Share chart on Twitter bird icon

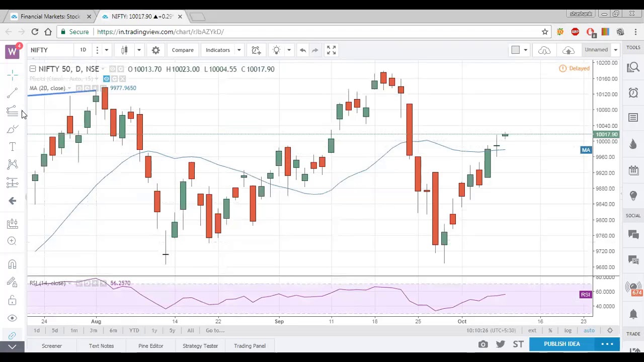pyautogui.click(x=501, y=344)
